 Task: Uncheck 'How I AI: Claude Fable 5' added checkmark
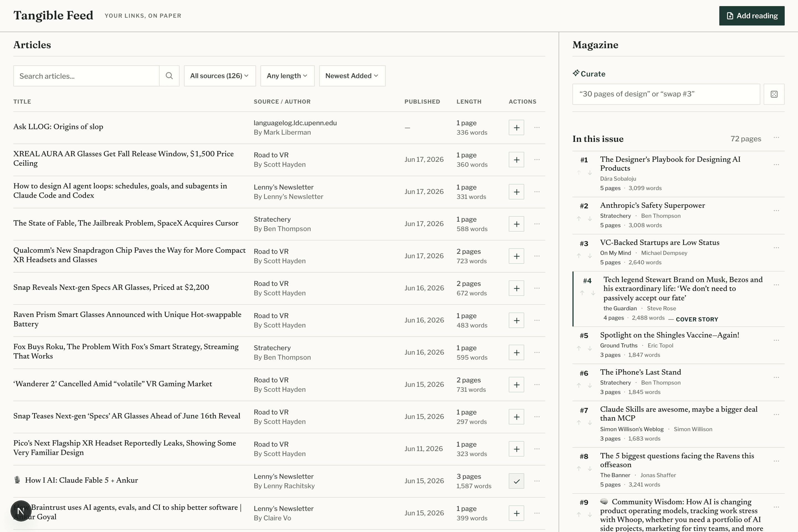click(x=516, y=481)
